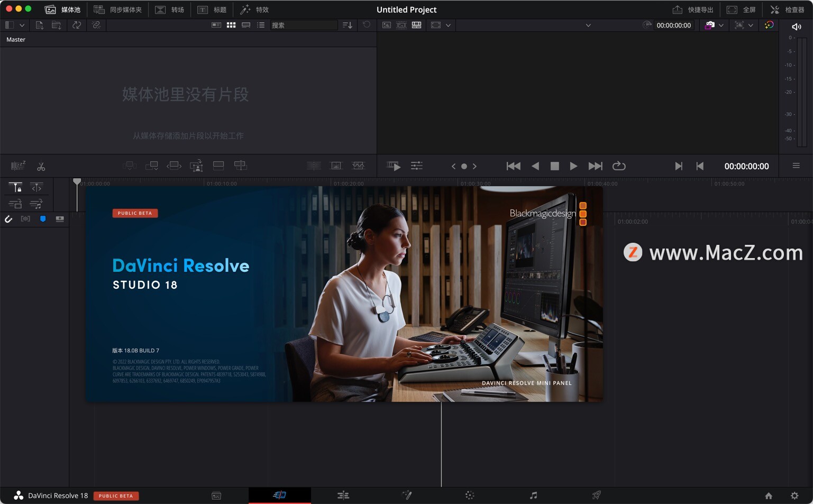Apply the smooth cut transition icon
The height and width of the screenshot is (504, 813).
(358, 166)
